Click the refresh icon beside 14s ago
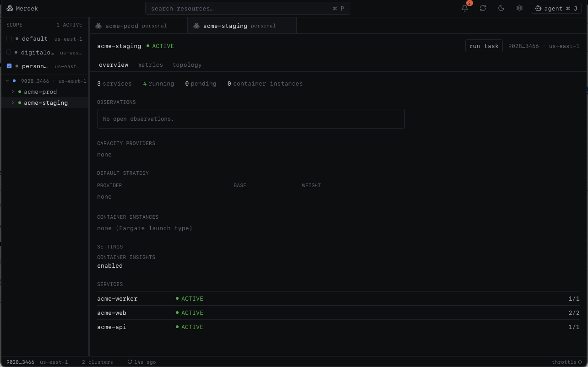This screenshot has width=588, height=367. (x=130, y=362)
